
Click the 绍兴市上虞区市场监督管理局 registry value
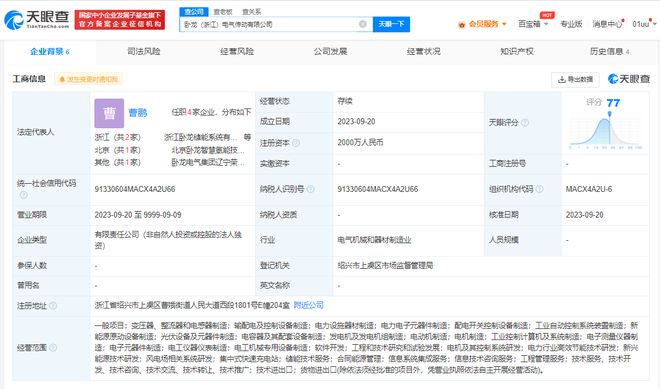[x=385, y=266]
